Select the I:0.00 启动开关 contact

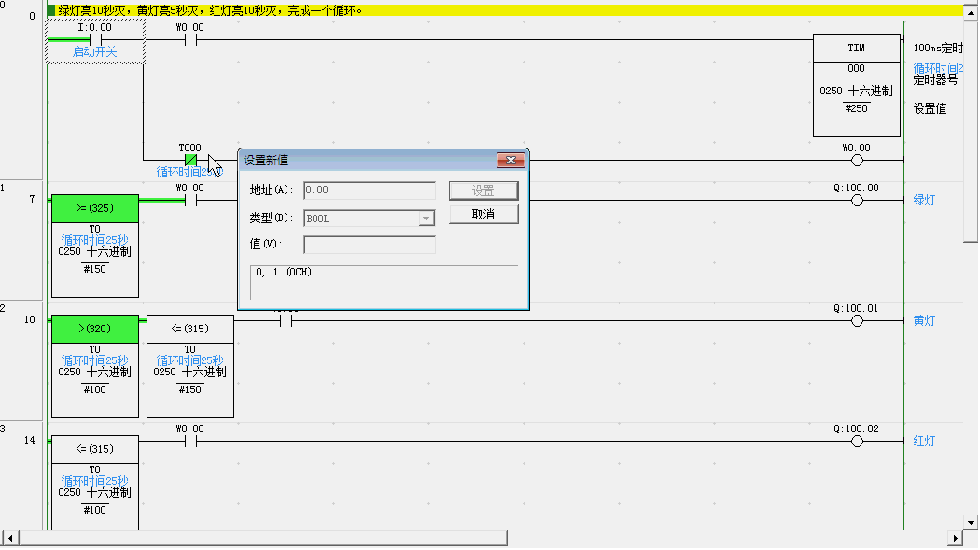click(95, 41)
